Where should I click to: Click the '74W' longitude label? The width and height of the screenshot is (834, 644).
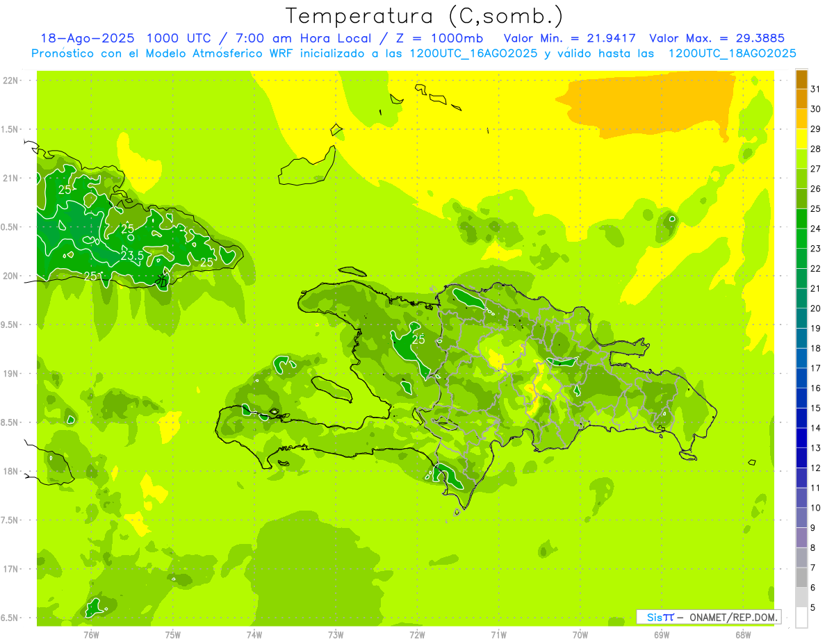[254, 635]
